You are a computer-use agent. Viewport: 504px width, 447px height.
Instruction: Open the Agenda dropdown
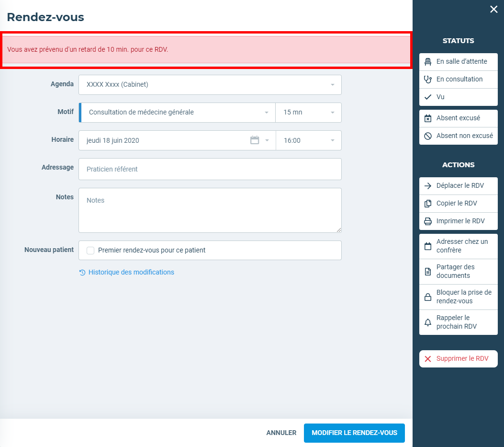[x=210, y=85]
